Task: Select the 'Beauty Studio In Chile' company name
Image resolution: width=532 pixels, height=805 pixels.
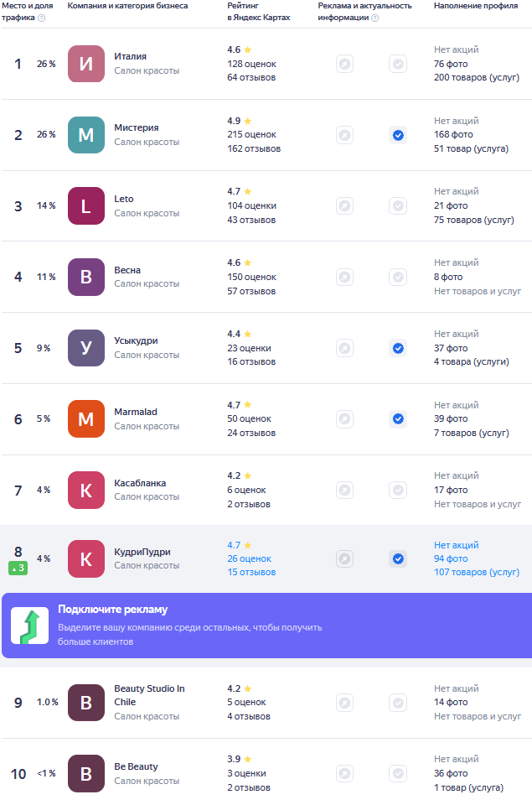Action: point(149,695)
